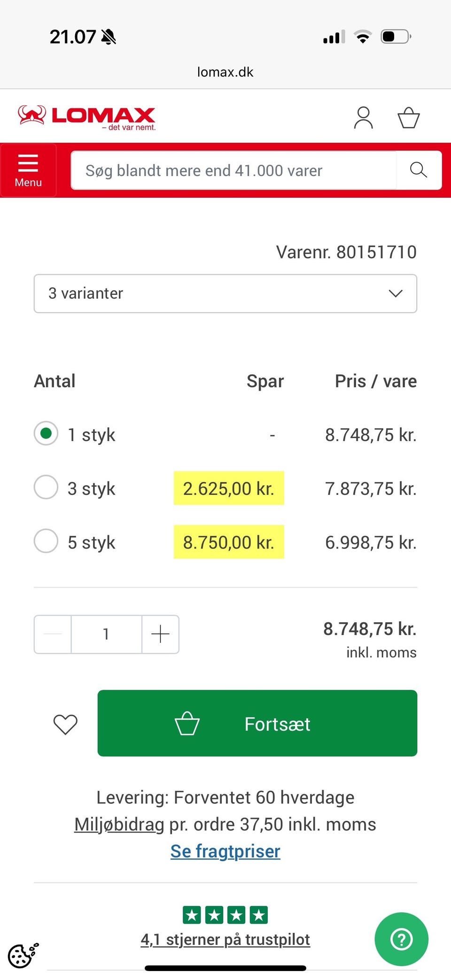Open the shopping basket in header
The height and width of the screenshot is (980, 451).
point(408,117)
